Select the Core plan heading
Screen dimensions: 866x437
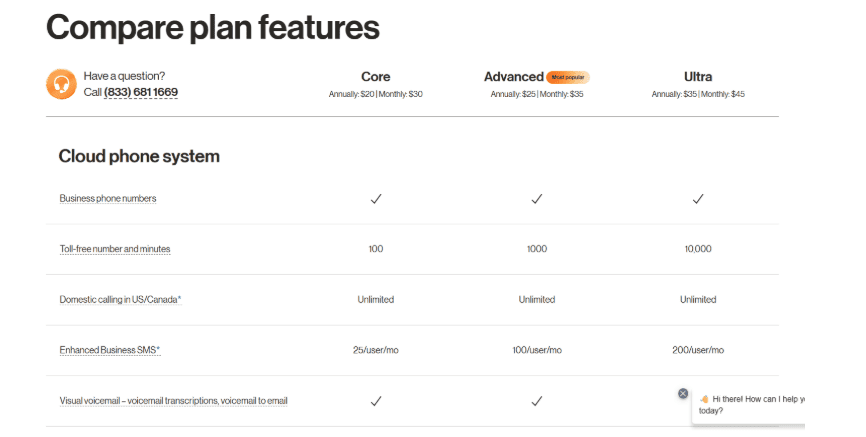click(376, 77)
